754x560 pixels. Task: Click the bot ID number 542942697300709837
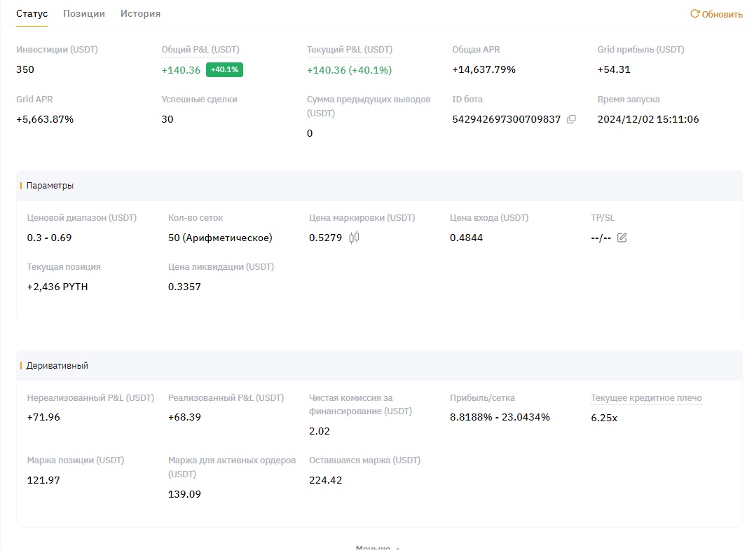click(507, 119)
